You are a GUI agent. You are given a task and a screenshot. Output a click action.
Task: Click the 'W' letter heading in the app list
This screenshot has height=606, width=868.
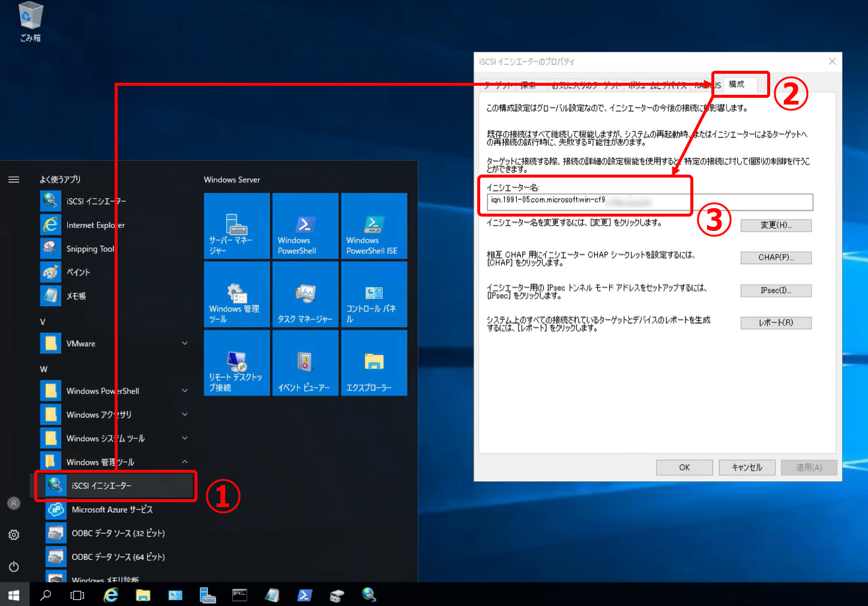(x=43, y=369)
